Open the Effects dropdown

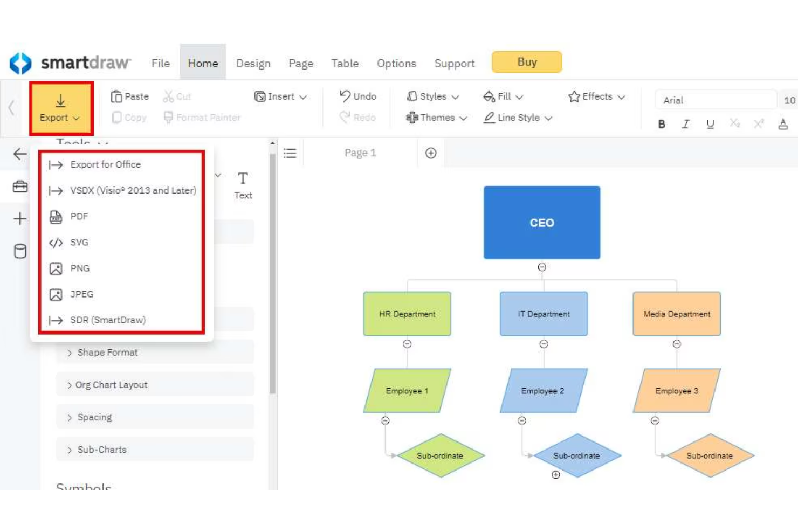tap(597, 96)
